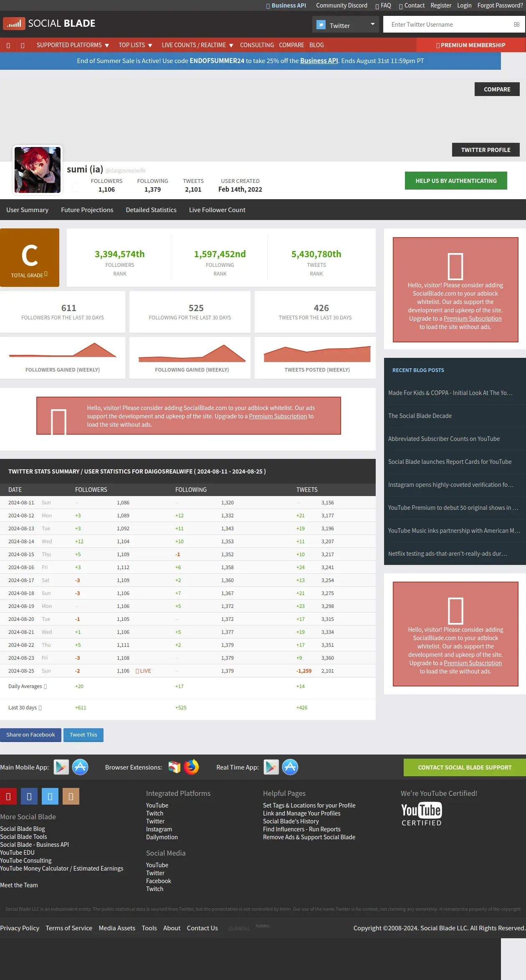Screen dimensions: 526x980
Task: Click the Daily Averages info icon
Action: [x=46, y=686]
